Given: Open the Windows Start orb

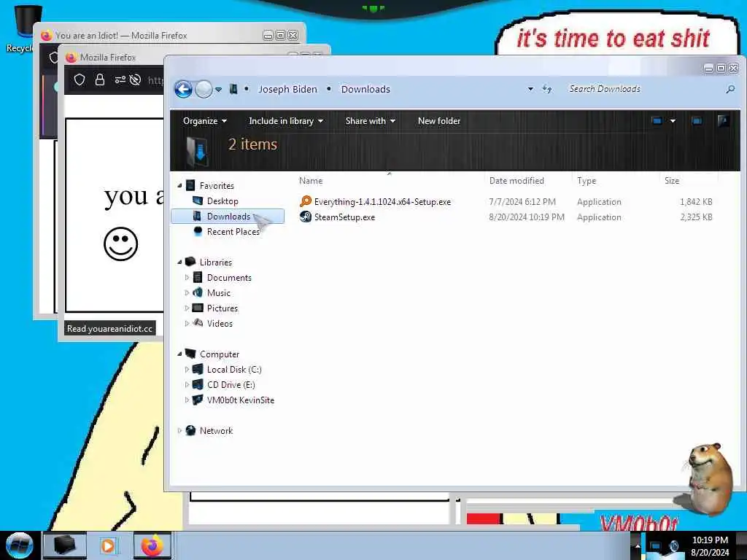Looking at the screenshot, I should (20, 545).
